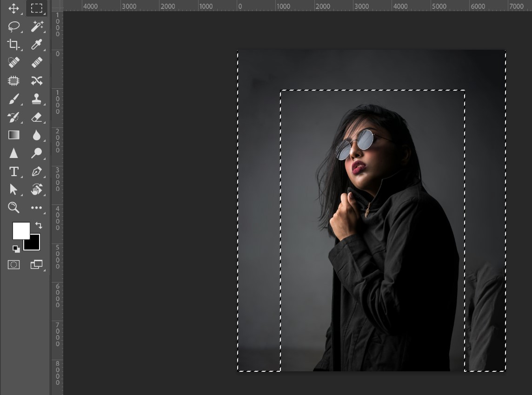Open the white foreground color picker

[21, 230]
